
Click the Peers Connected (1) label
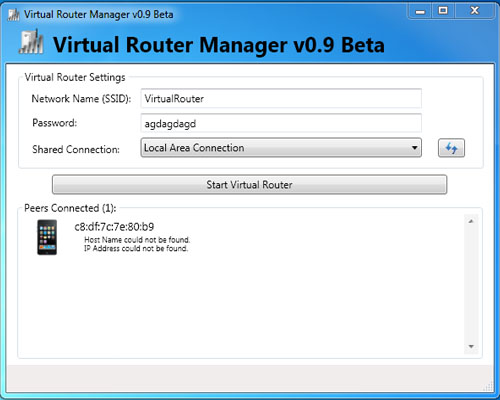(x=70, y=208)
